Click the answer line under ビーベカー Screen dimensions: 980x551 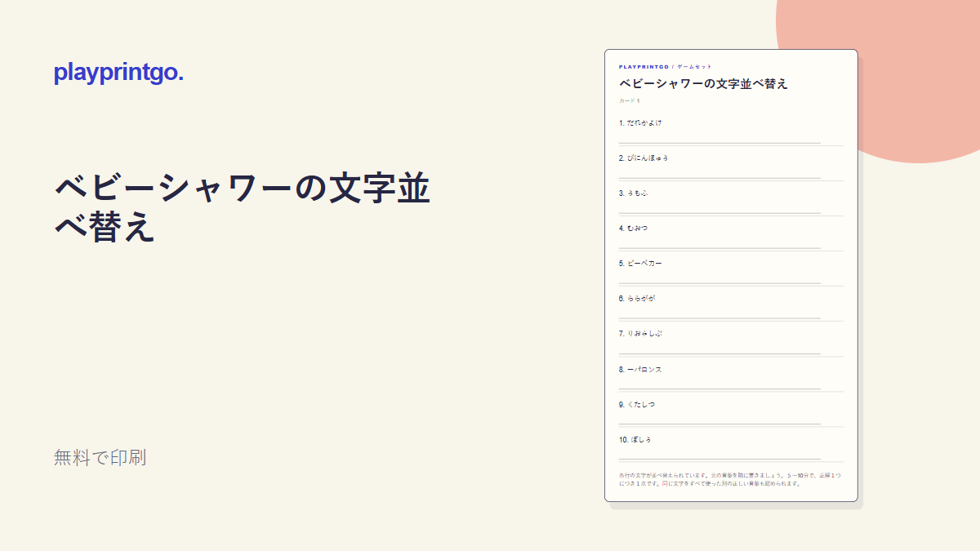point(719,283)
